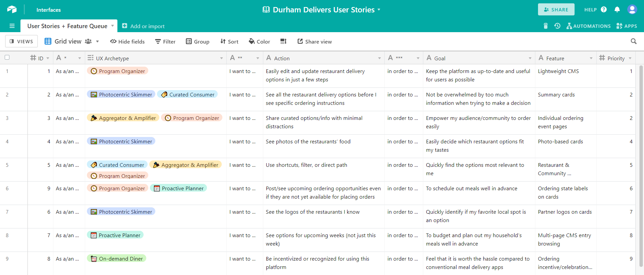This screenshot has height=275, width=644.
Task: Select the 'Summary cards' cell
Action: (566, 99)
